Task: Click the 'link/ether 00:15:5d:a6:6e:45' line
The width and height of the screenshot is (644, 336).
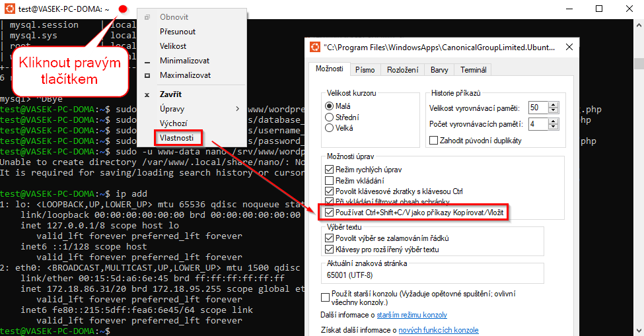Action: [x=153, y=278]
